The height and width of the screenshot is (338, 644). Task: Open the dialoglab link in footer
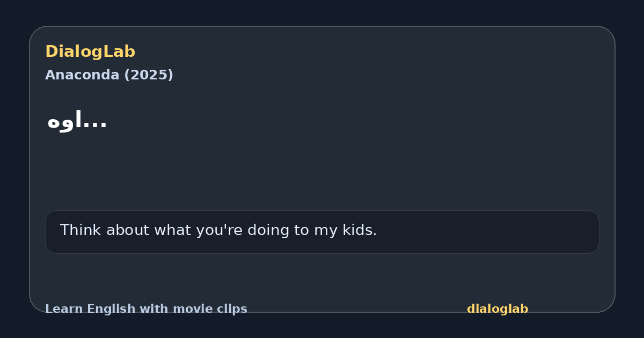pyautogui.click(x=497, y=309)
